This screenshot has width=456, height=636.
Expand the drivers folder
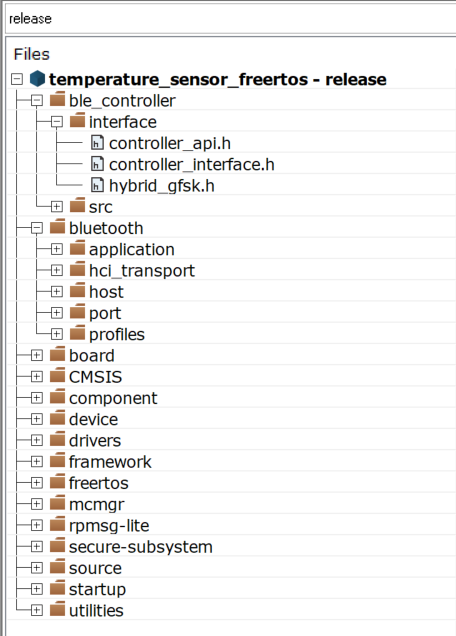click(x=37, y=440)
